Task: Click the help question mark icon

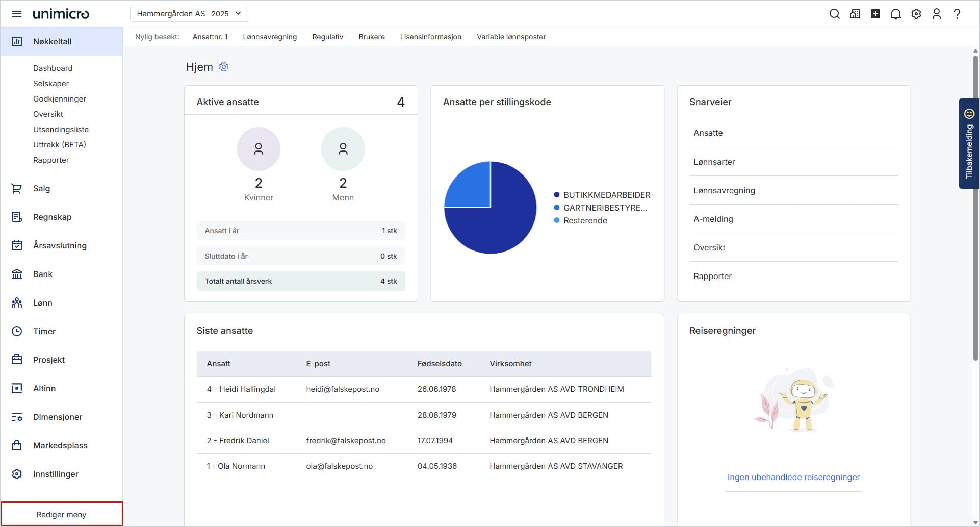Action: 957,14
